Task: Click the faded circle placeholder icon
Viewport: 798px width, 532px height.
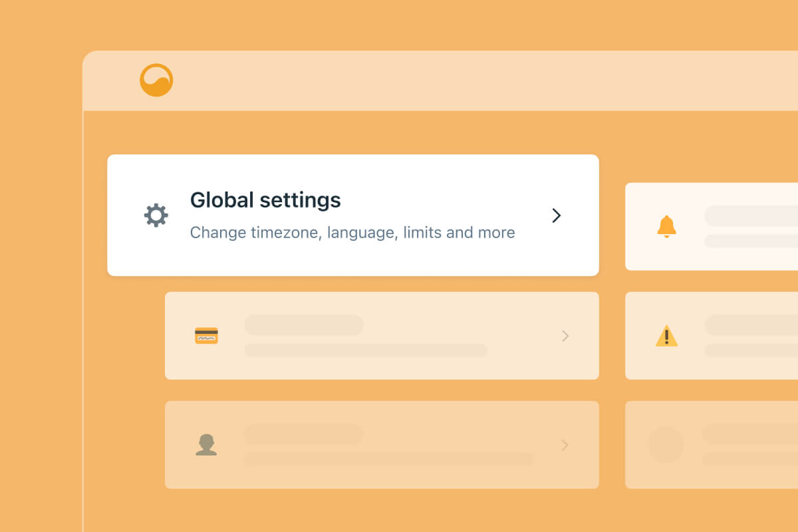Action: [x=666, y=445]
